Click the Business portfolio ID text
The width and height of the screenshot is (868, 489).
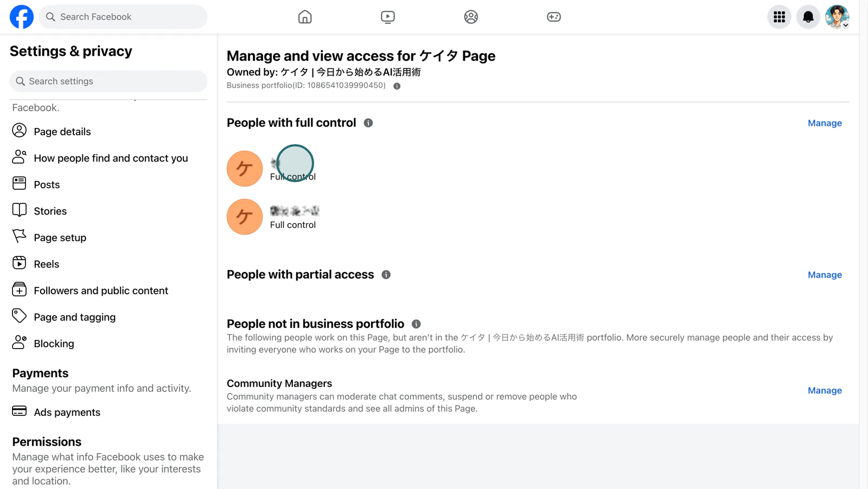[x=306, y=86]
